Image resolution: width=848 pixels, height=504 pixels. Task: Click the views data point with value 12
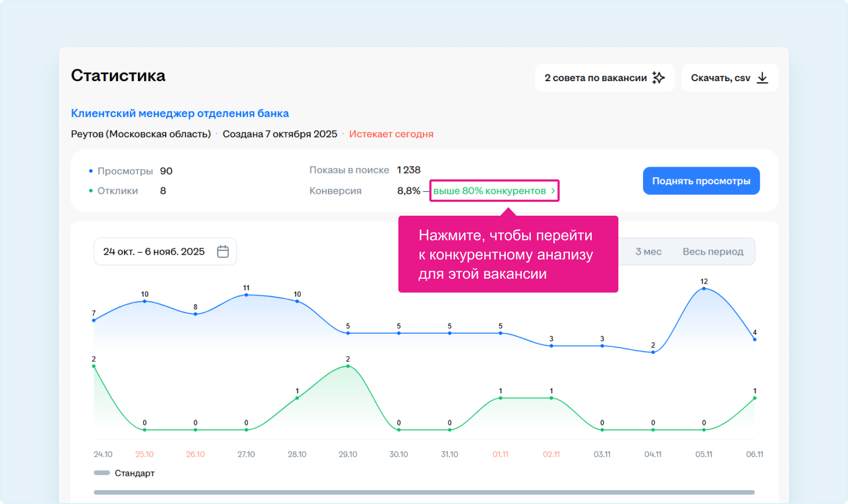tap(704, 288)
